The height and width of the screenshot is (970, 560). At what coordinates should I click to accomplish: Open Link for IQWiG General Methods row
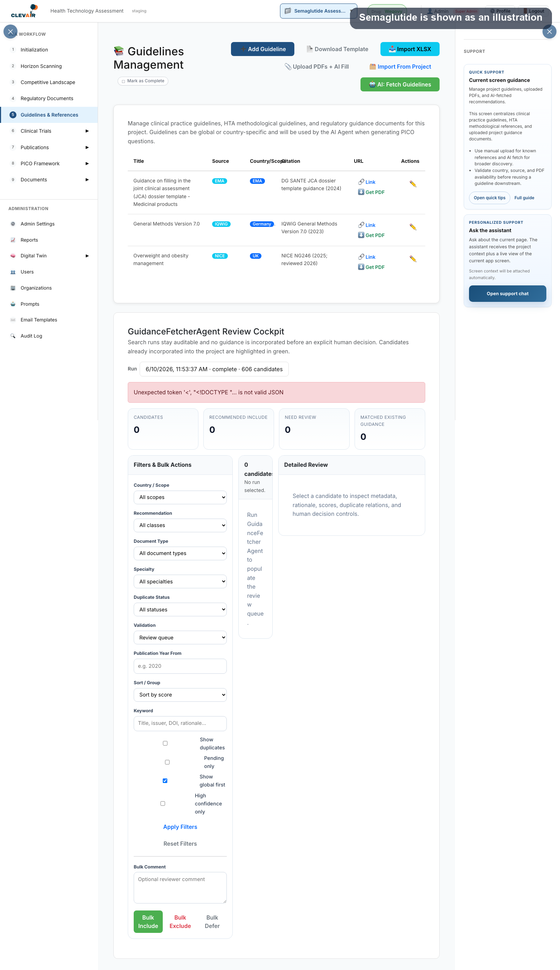point(366,226)
